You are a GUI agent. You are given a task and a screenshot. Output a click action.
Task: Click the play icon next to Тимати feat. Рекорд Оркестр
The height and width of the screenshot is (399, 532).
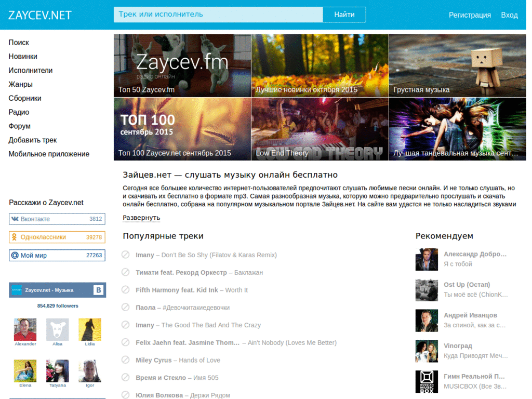coord(125,272)
